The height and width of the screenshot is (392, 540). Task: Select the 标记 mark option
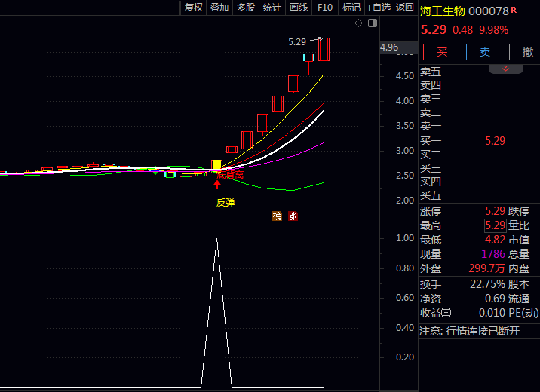[351, 8]
